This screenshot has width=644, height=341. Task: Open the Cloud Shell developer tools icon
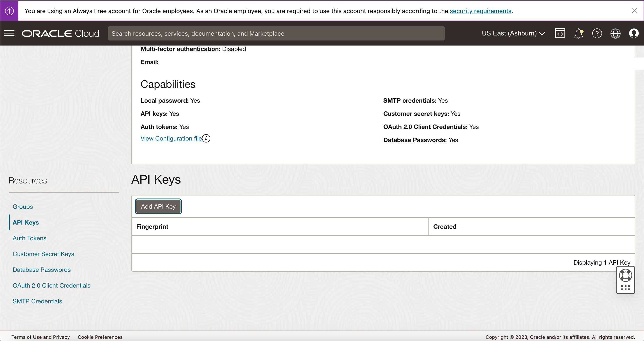click(560, 33)
